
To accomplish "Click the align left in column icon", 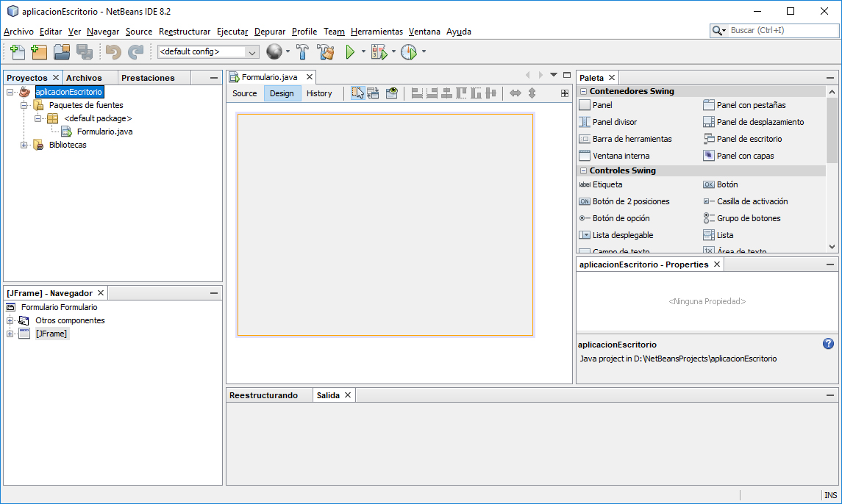I will (417, 93).
